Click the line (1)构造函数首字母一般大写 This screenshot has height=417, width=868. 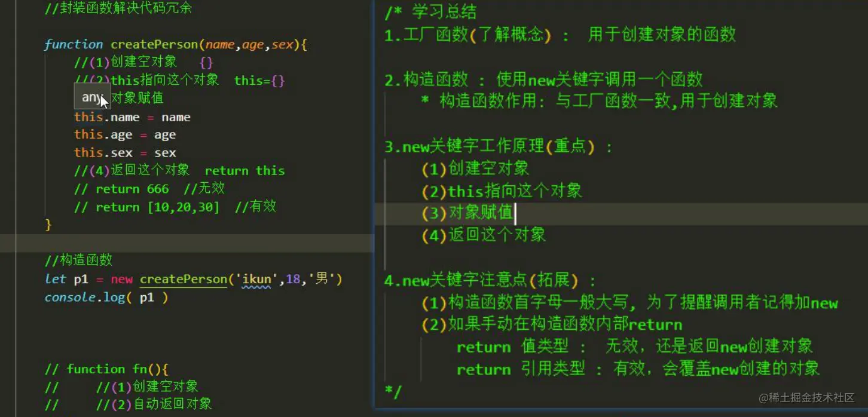coord(629,303)
